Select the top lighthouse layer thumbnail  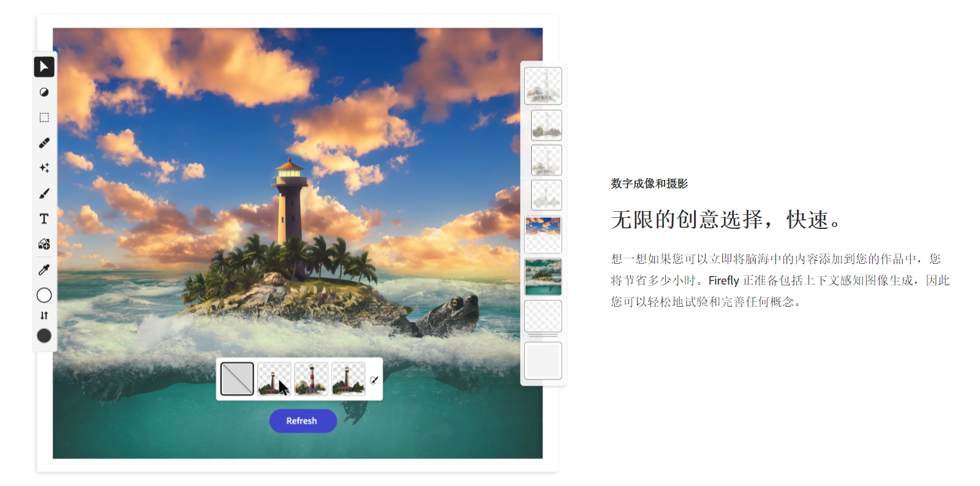[x=543, y=86]
